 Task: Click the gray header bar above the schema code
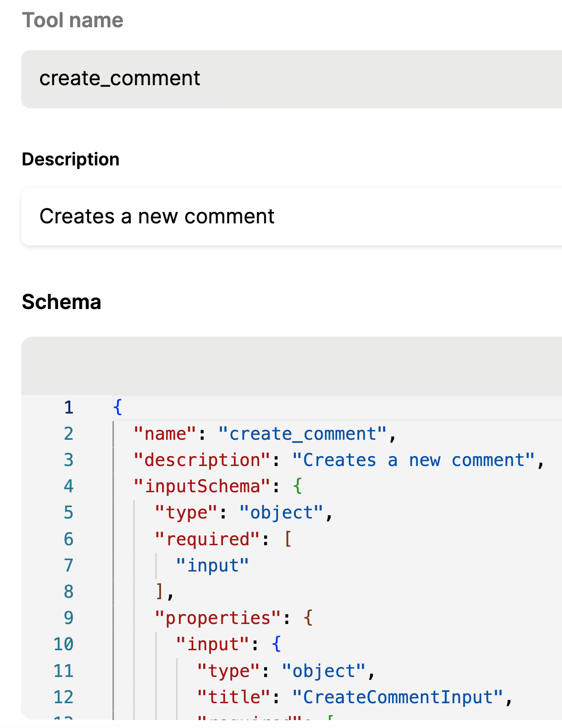click(291, 366)
